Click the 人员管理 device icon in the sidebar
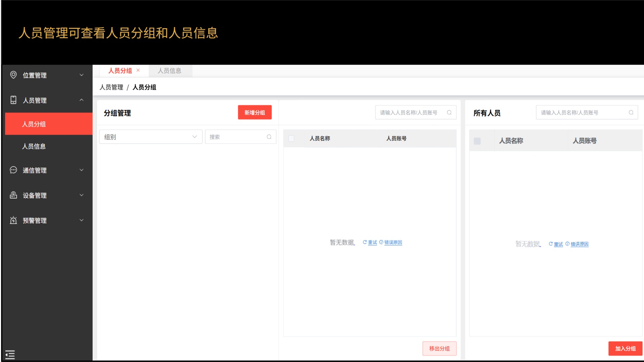 (x=13, y=100)
